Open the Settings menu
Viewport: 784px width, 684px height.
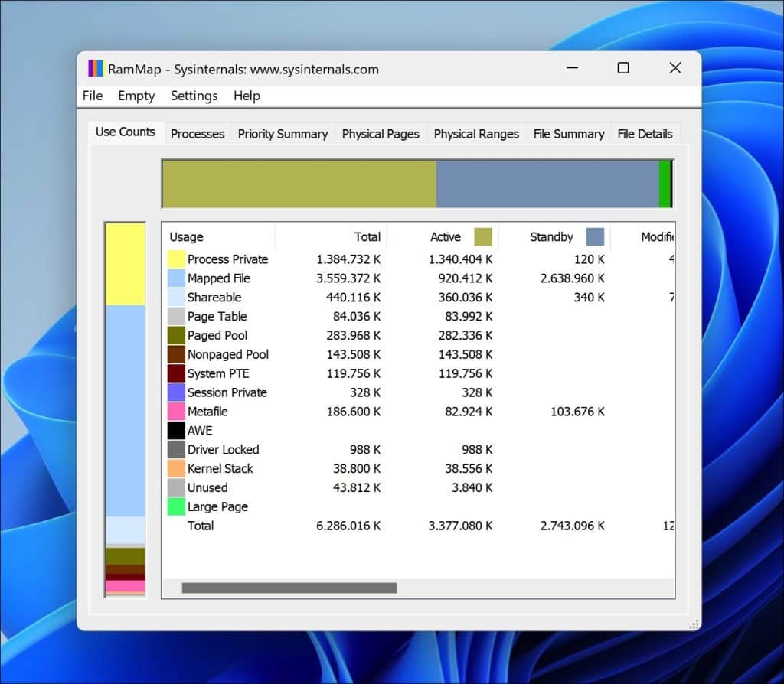coord(194,96)
